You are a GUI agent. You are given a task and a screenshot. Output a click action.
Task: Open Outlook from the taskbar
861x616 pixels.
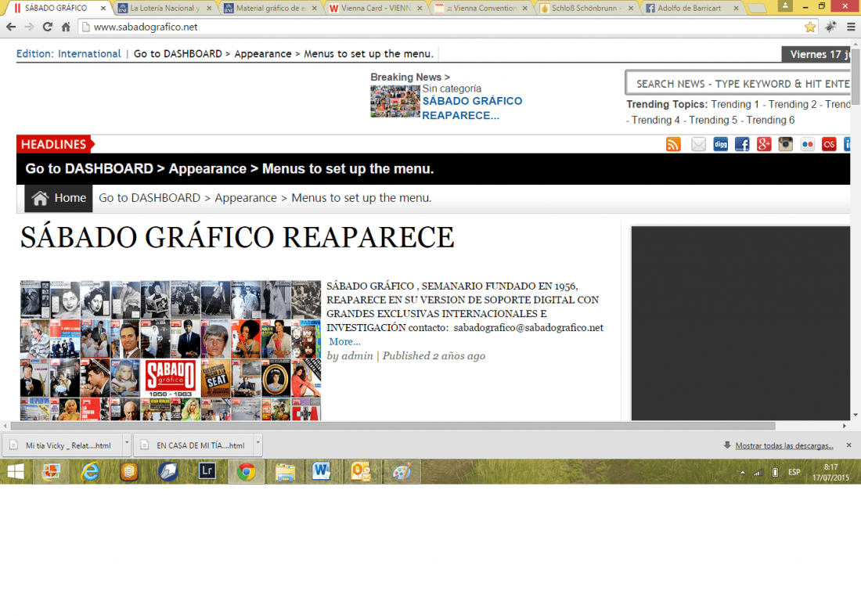pyautogui.click(x=361, y=472)
